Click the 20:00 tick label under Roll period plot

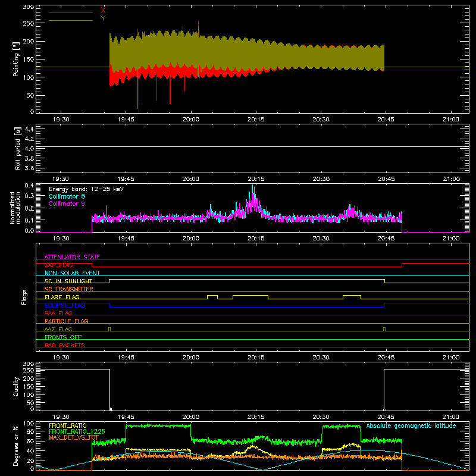click(191, 179)
